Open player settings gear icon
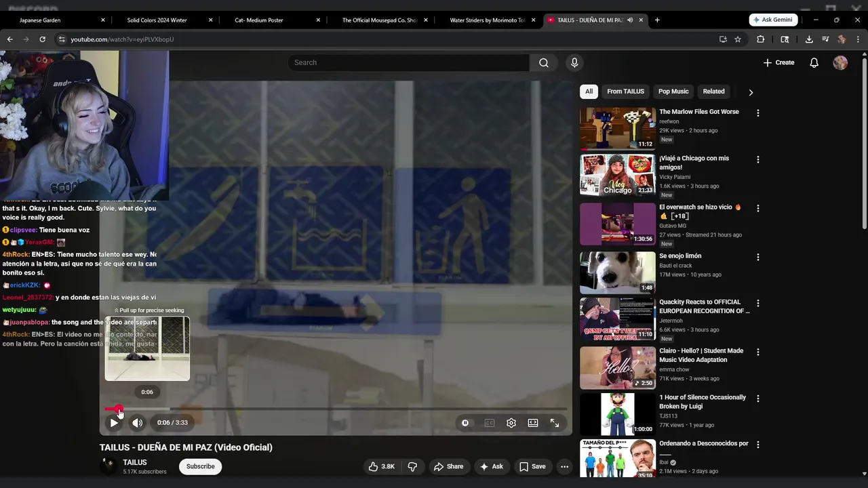The height and width of the screenshot is (488, 868). (511, 423)
